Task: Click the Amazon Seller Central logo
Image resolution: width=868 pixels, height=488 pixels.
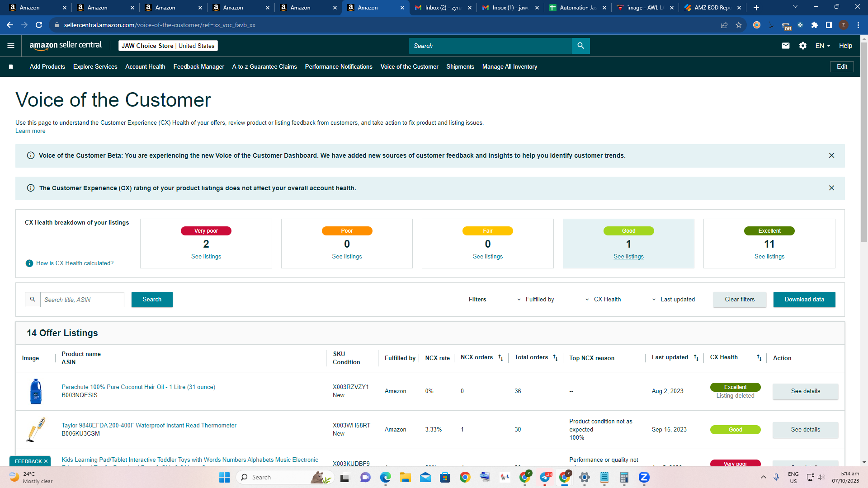Action: click(x=66, y=46)
